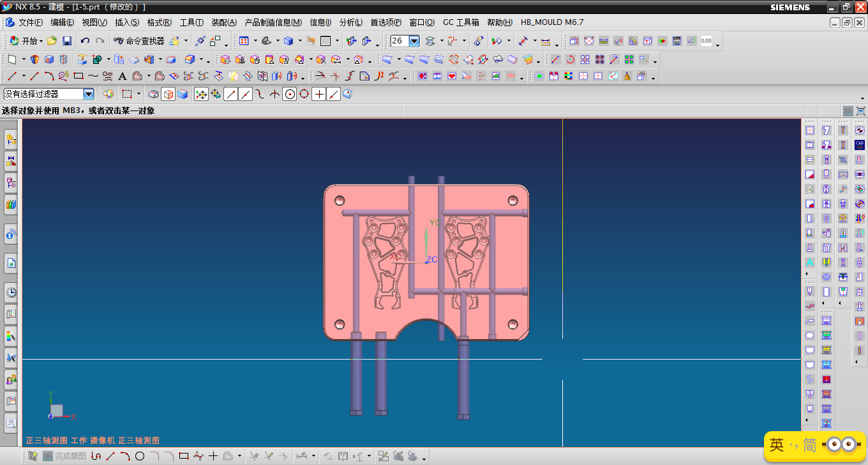Open the 命令查找器 command finder

(x=138, y=41)
